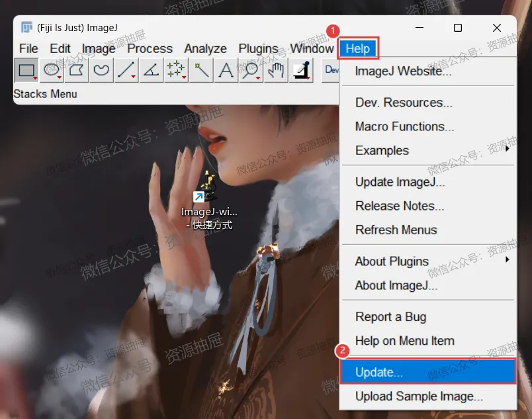Open the Analyze menu
Screen dimensions: 532x419
pos(205,48)
